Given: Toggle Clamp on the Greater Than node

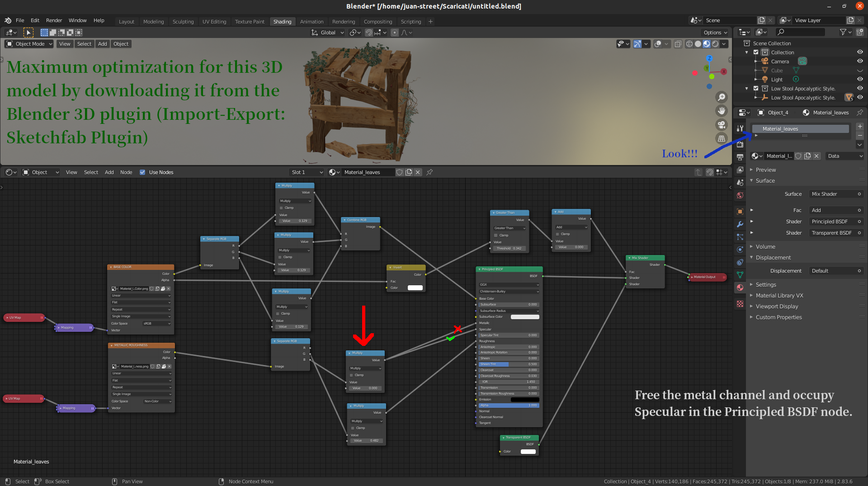Looking at the screenshot, I should pos(496,236).
